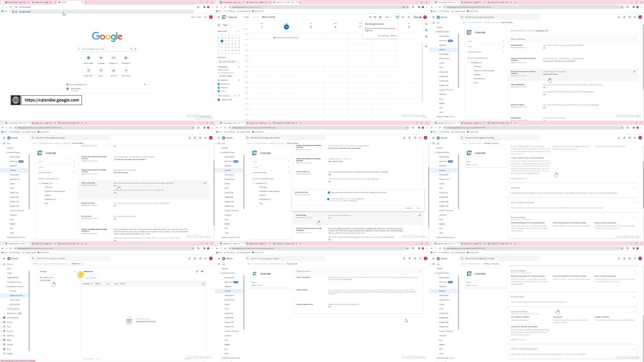This screenshot has height=362, width=644.
Task: Open Week view dropdown in Google Calendar
Action: pos(389,17)
